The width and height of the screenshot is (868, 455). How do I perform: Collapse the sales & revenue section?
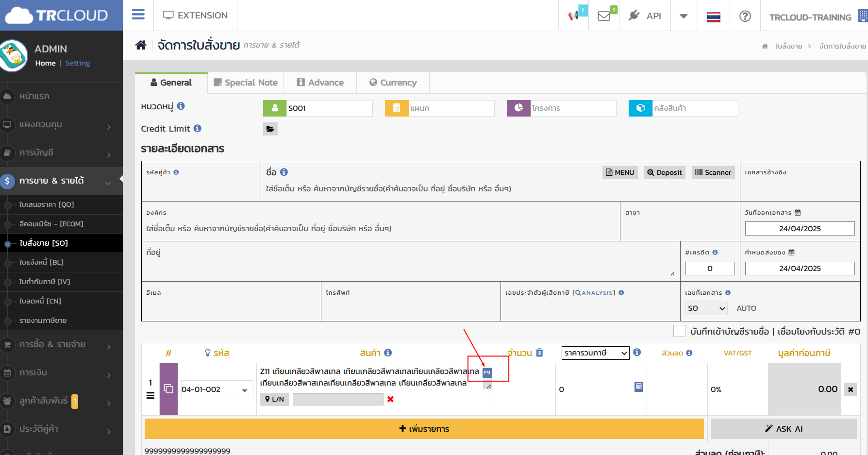61,181
